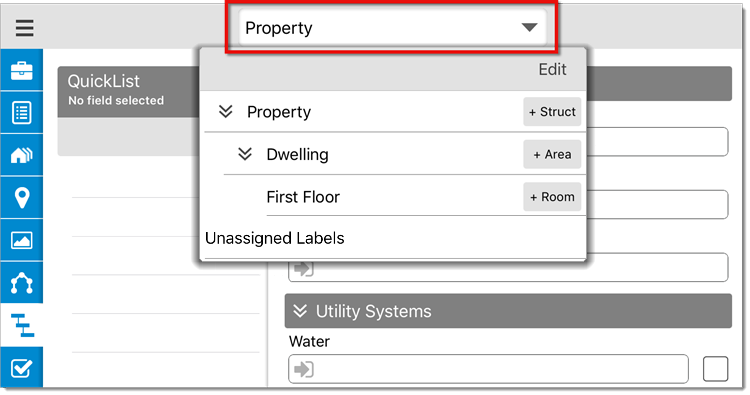
Task: Click the Water input field
Action: [488, 369]
